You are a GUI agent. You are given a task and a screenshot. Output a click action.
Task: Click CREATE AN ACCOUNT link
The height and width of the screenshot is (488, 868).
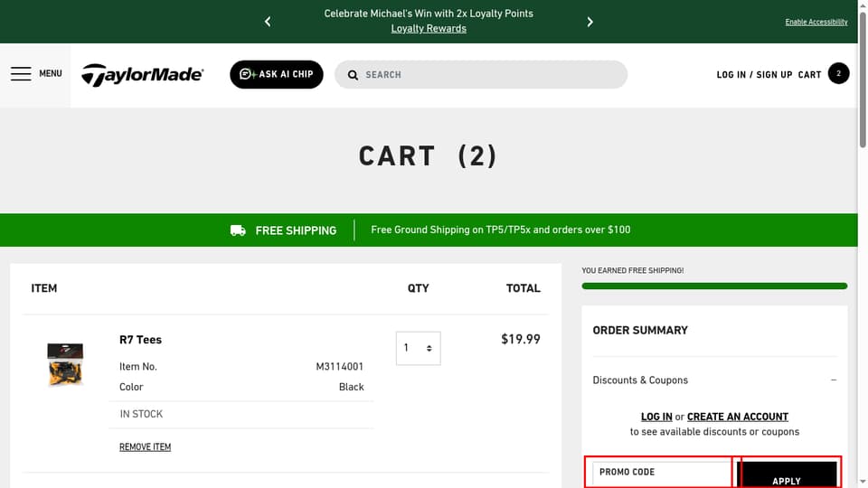point(738,417)
